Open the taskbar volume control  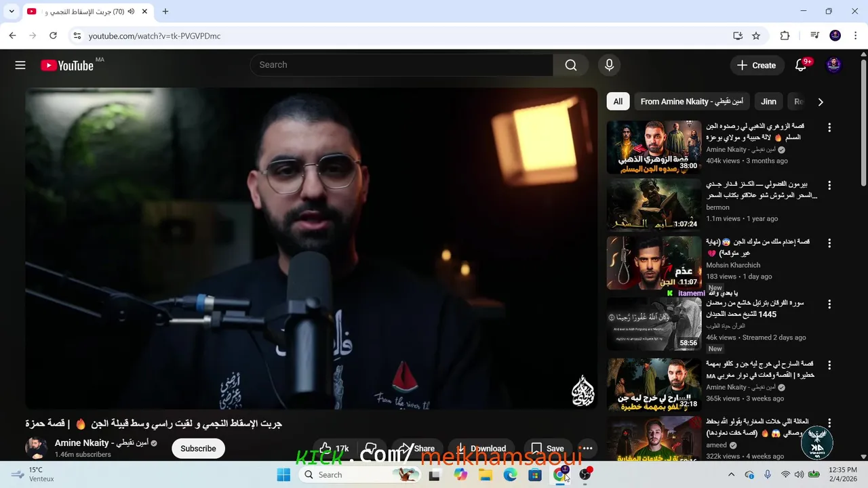799,475
